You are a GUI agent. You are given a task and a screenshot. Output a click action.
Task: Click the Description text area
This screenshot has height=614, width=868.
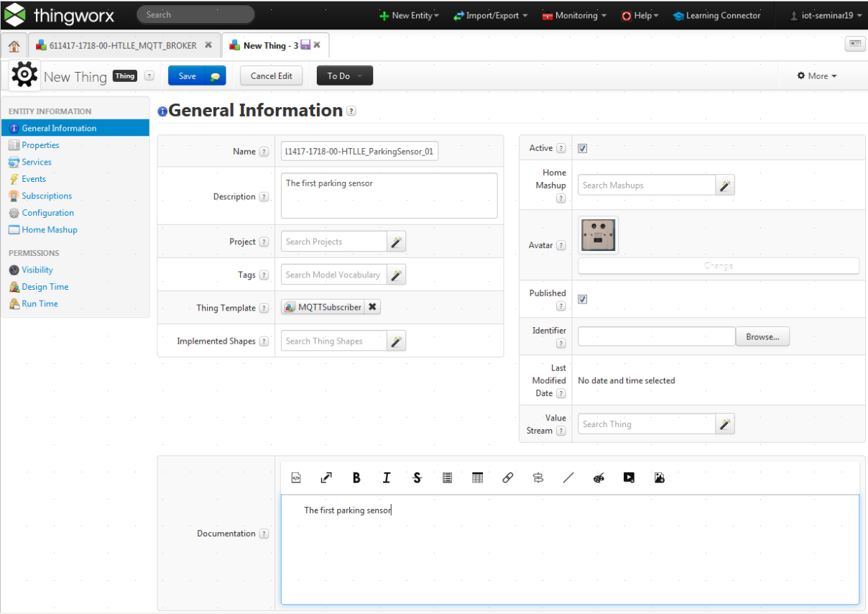(x=389, y=196)
